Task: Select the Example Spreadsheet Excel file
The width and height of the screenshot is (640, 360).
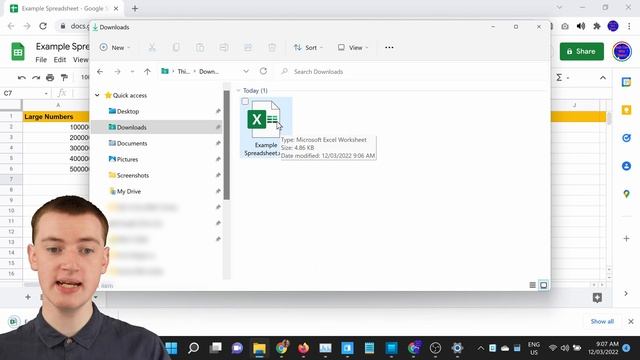Action: pyautogui.click(x=265, y=127)
